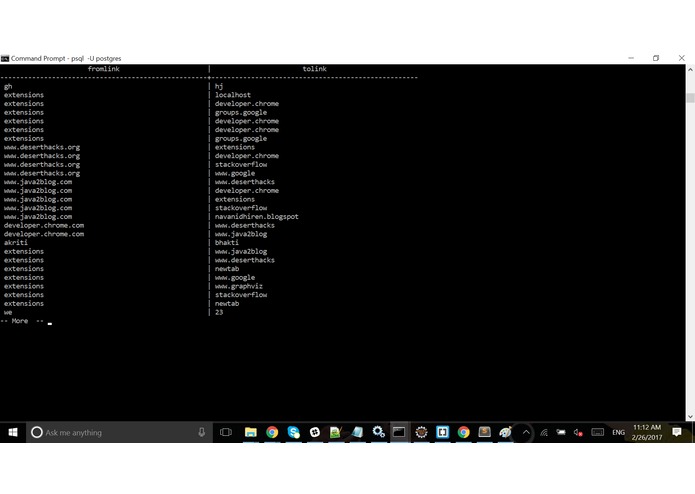Click the console vertical scrollbar thumb
The width and height of the screenshot is (695, 494).
point(690,97)
